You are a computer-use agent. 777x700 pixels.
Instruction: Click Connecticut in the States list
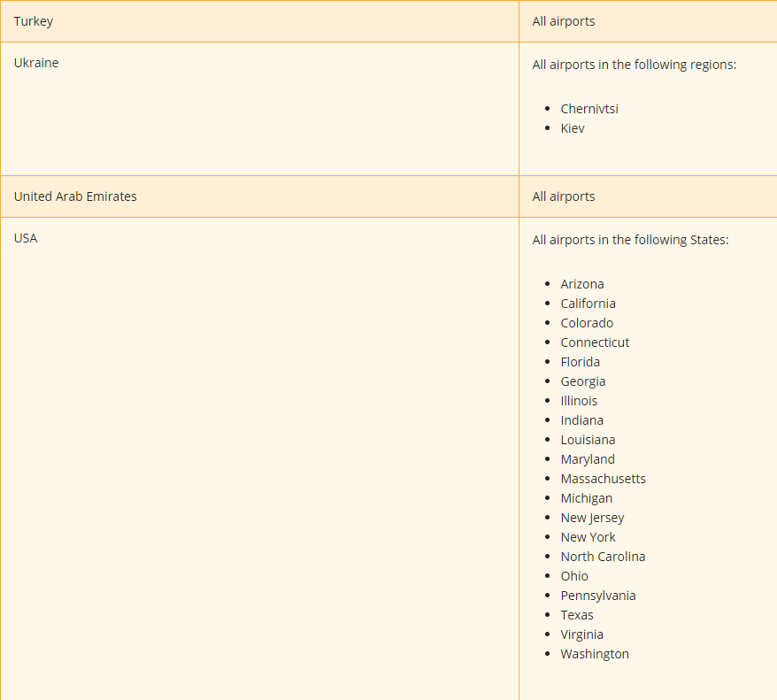point(595,342)
